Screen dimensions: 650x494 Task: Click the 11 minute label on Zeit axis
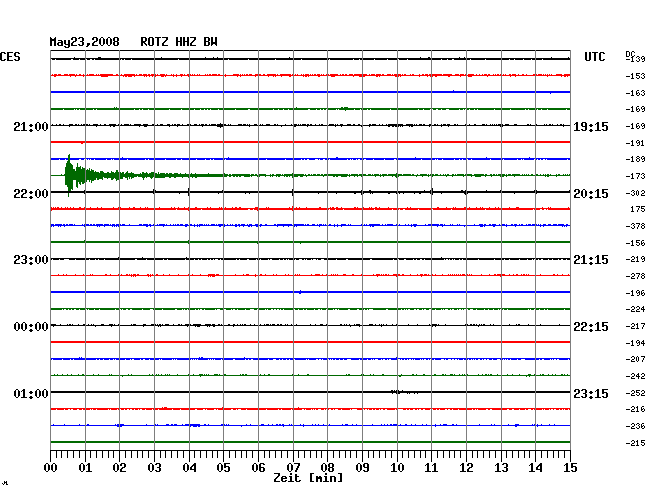(431, 468)
